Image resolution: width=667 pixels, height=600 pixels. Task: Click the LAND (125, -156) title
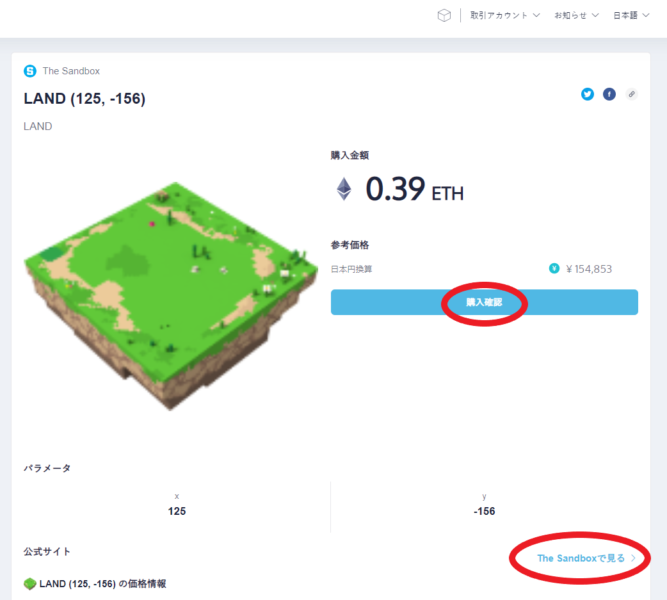(x=85, y=99)
